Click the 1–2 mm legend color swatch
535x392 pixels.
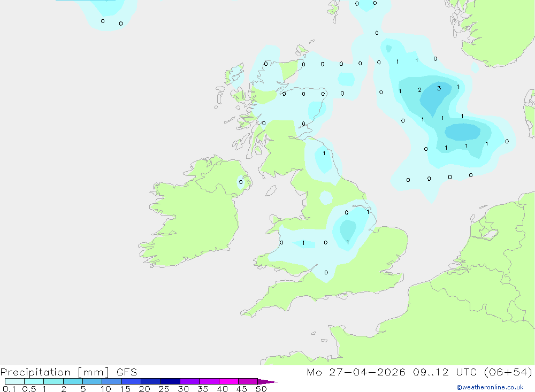53,381
